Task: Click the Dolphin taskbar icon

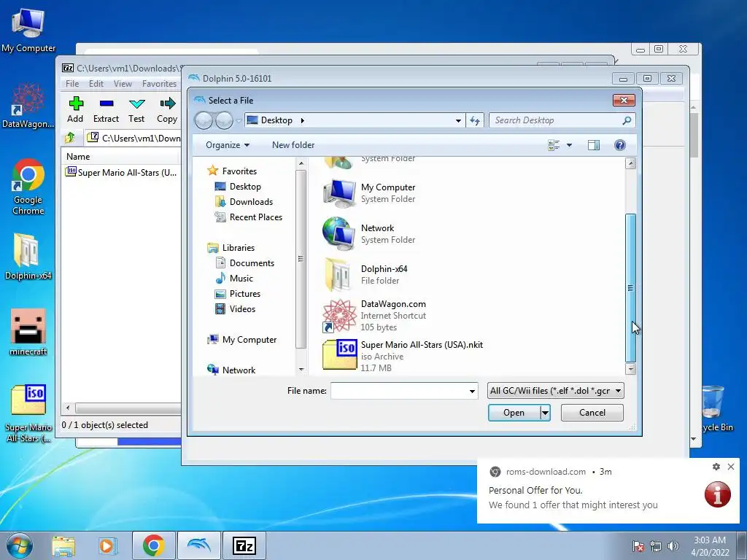Action: 199,545
